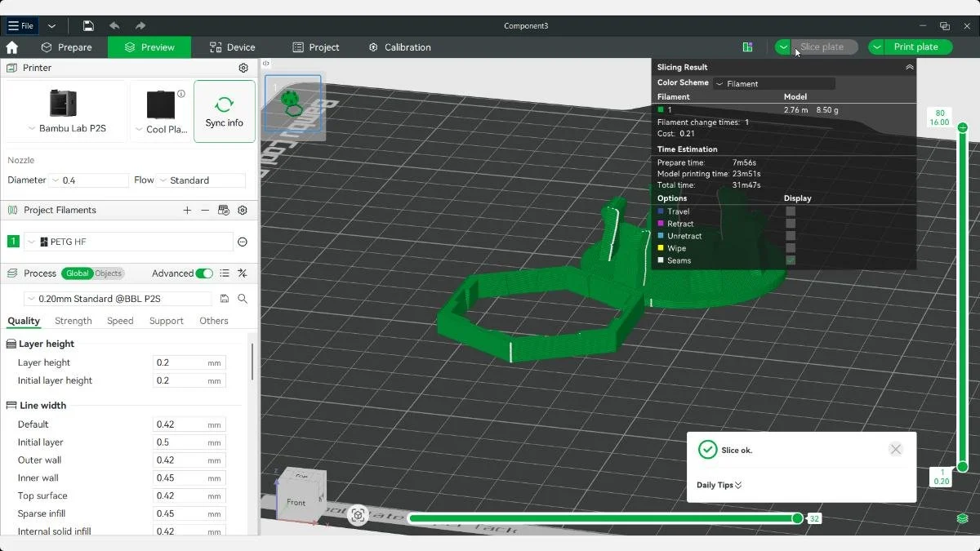Reset camera view icon near slider
Viewport: 980px width, 551px height.
(358, 515)
